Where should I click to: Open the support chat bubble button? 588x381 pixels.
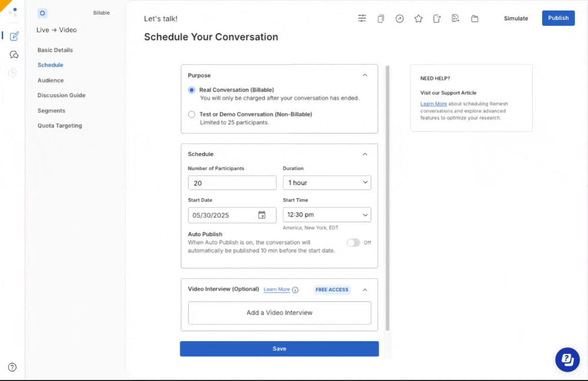[567, 360]
